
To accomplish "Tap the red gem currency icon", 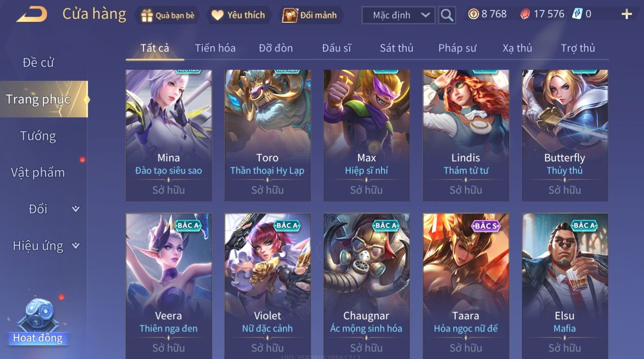I will 525,15.
